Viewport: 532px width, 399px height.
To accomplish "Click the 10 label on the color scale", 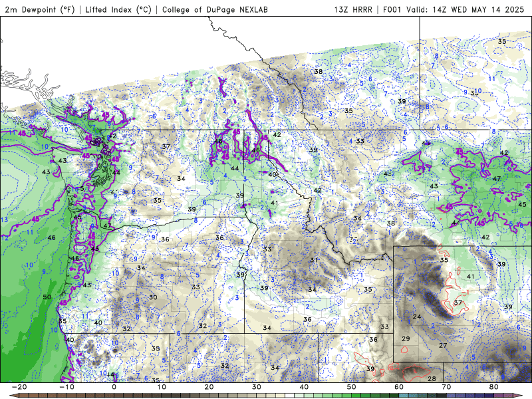I will tap(162, 387).
